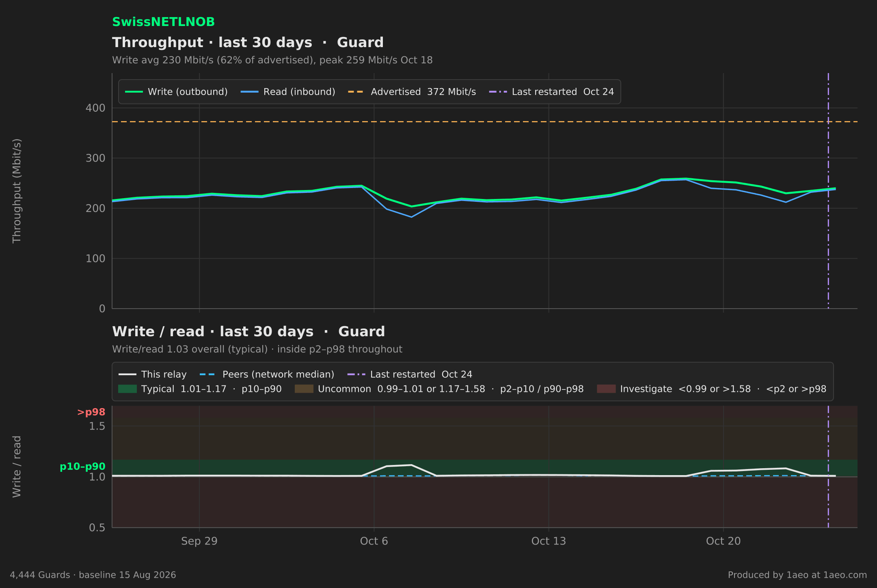
Task: Click the green p10-p90 axis marker
Action: coord(82,467)
